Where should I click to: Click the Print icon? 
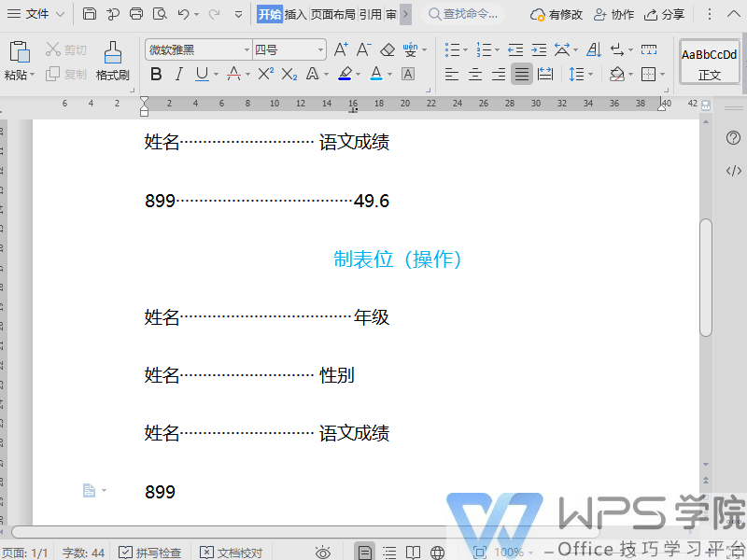click(136, 14)
